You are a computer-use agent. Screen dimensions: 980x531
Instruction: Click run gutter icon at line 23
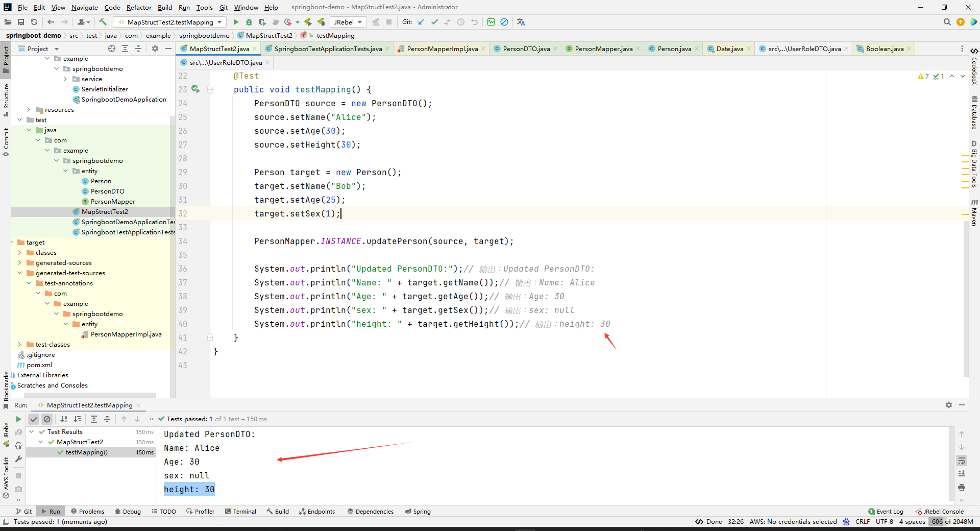click(195, 89)
